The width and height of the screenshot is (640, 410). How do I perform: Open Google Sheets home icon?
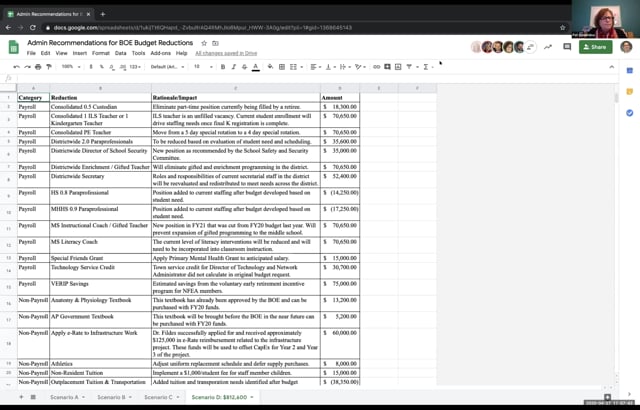point(13,47)
